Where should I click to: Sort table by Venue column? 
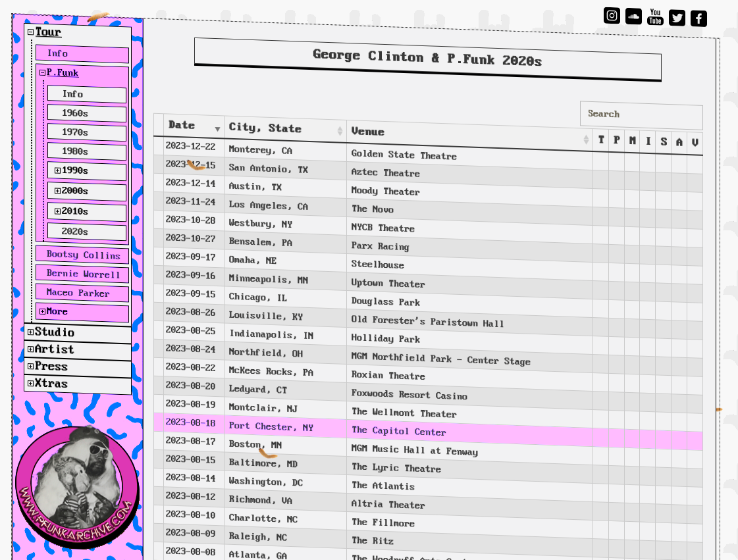tap(469, 134)
